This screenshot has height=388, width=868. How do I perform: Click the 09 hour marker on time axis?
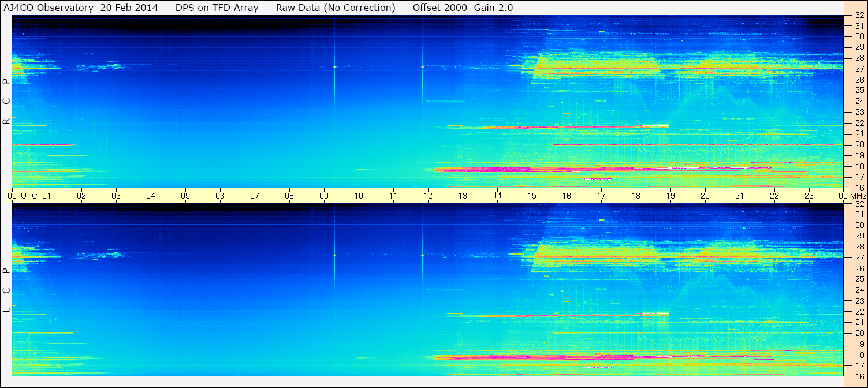(x=324, y=196)
